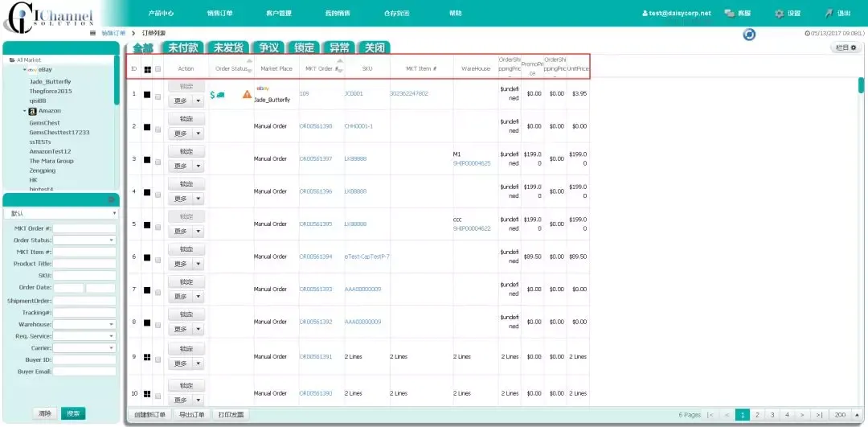Viewport: 868px width, 427px height.
Task: Tick the checkbox for order OR00561391
Action: tap(158, 360)
